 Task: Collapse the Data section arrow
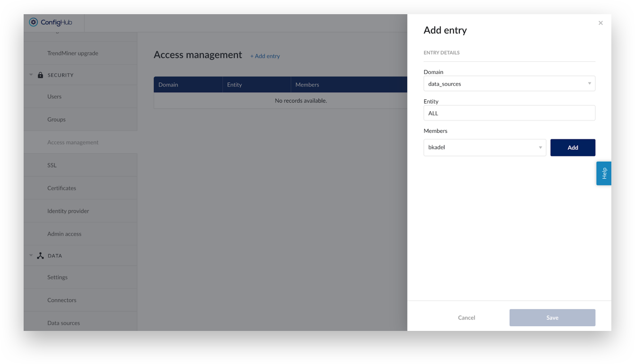click(x=31, y=255)
